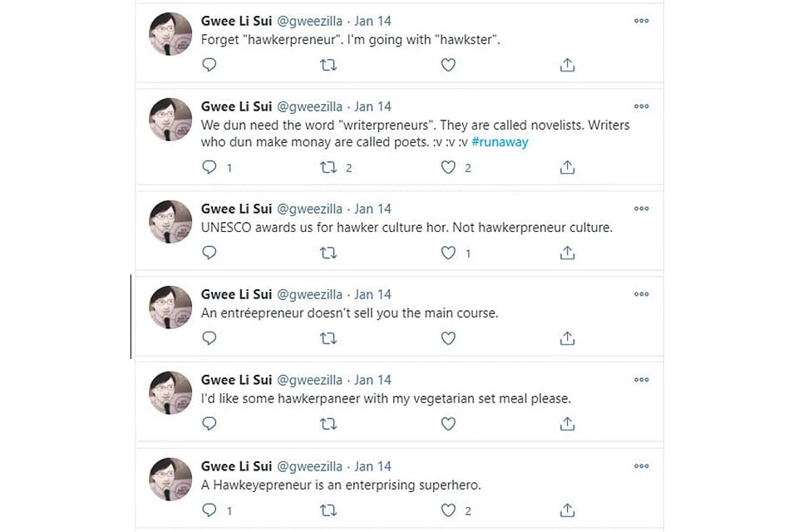The image size is (798, 532).
Task: Open more options on the UNESCO tweet
Action: pyautogui.click(x=641, y=209)
